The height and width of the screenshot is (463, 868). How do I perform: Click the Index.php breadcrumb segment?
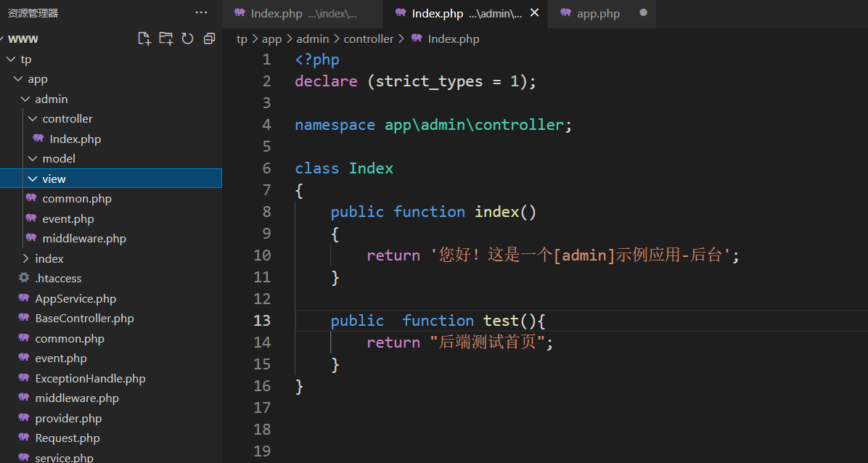454,38
